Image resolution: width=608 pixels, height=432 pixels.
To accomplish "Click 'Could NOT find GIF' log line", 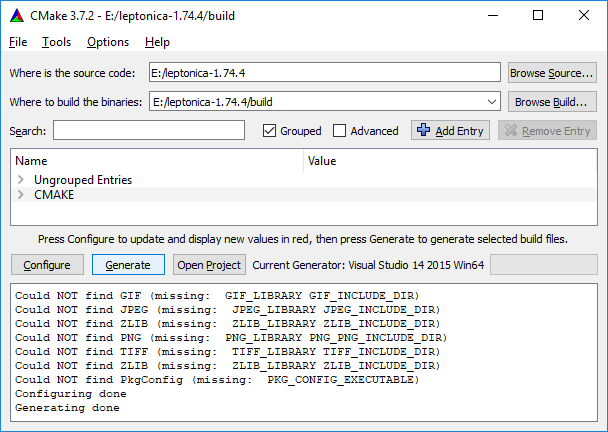I will 217,296.
